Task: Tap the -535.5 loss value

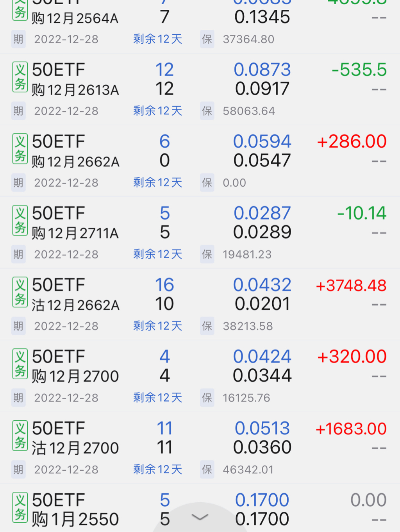Action: [x=359, y=70]
